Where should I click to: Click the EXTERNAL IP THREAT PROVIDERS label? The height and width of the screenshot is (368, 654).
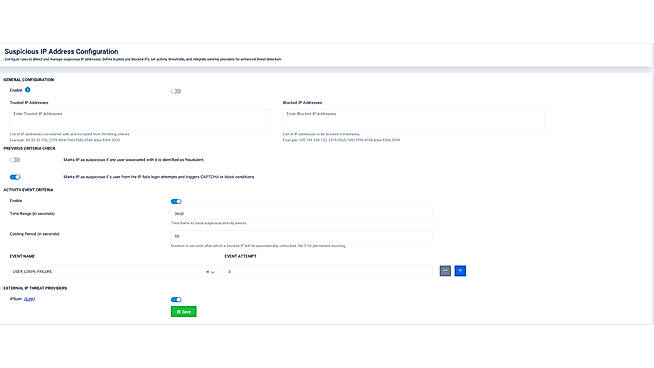click(35, 288)
